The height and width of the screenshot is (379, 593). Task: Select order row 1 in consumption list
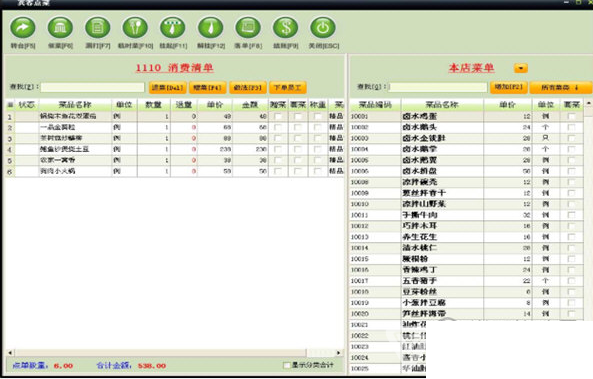175,116
